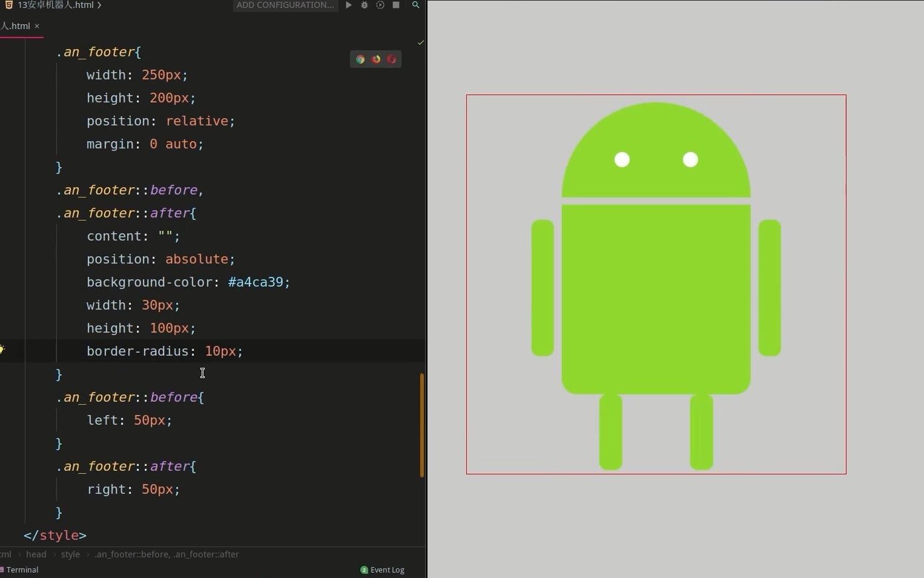Screen dimensions: 924x578
Task: Click the margin '0 auto' value
Action: tap(173, 144)
